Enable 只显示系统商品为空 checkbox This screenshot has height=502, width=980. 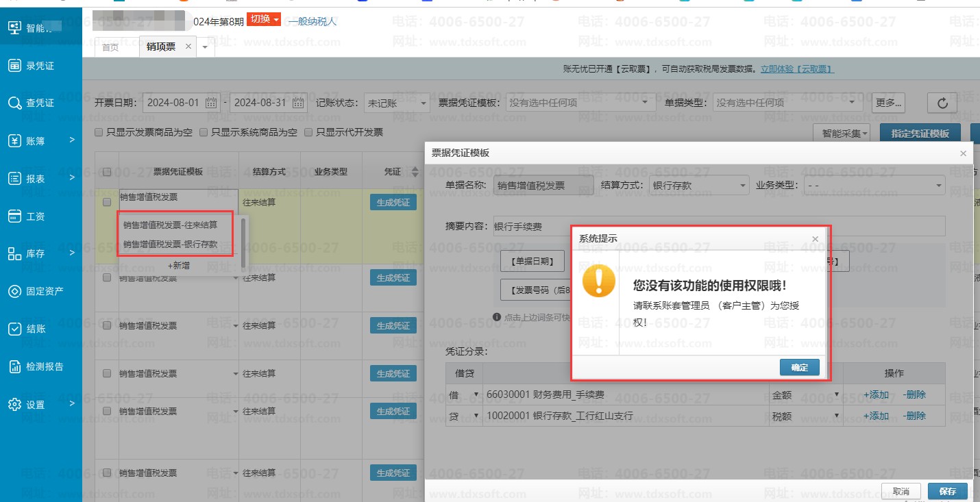coord(204,132)
